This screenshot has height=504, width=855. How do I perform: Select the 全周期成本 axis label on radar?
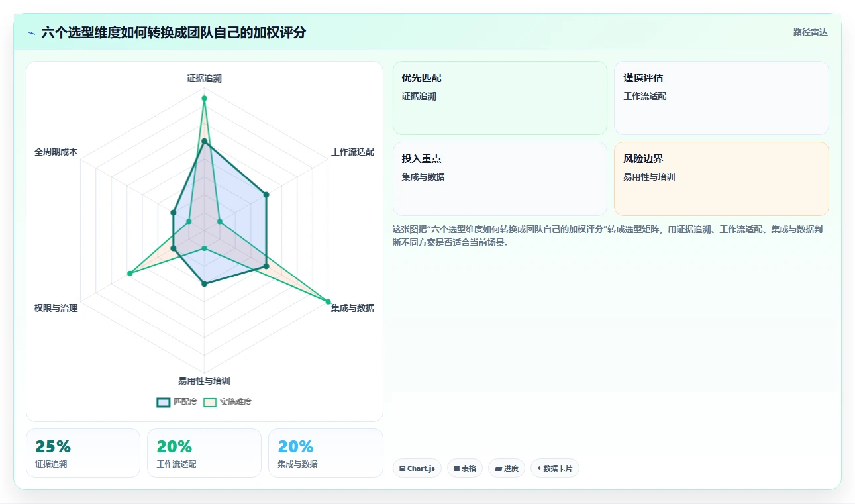(56, 152)
